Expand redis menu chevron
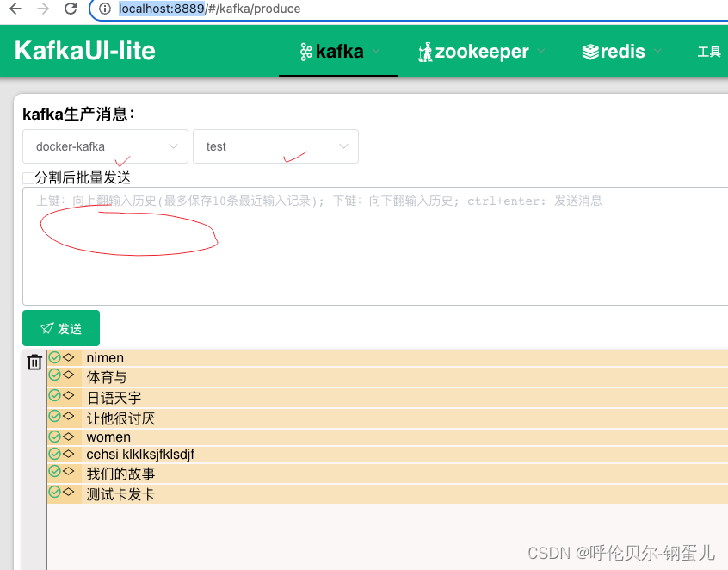Viewport: 728px width, 570px height. pyautogui.click(x=657, y=51)
